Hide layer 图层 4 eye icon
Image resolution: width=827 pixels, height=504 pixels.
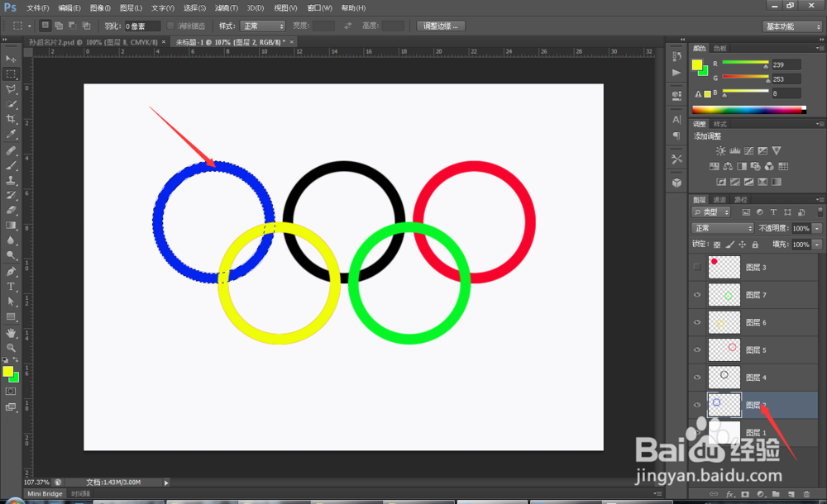[x=697, y=377]
